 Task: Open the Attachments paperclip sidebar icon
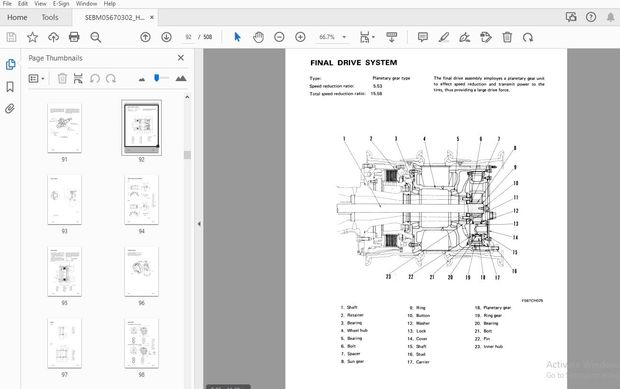[x=10, y=108]
